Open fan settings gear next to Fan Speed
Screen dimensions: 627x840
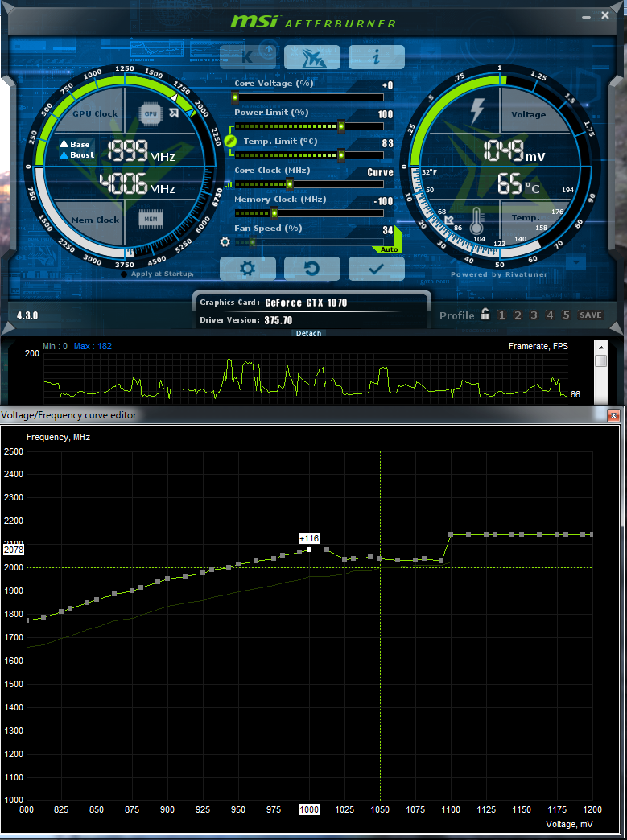tap(225, 241)
